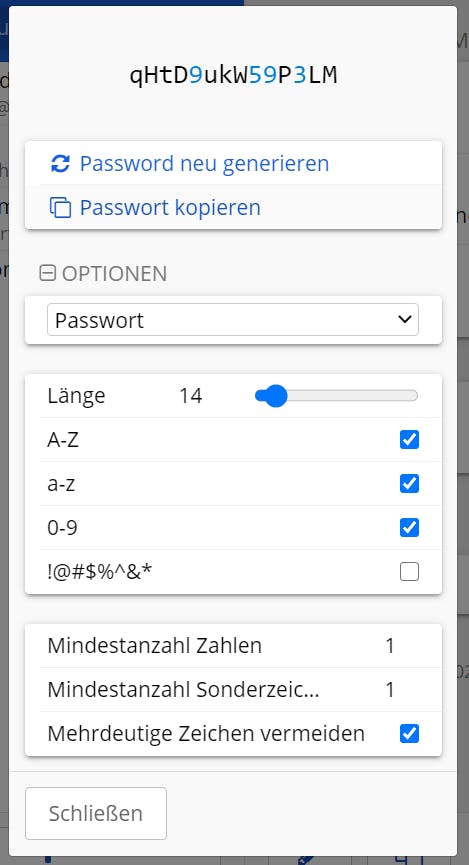Click the Länge slider track right end
This screenshot has width=469, height=865.
coord(413,396)
